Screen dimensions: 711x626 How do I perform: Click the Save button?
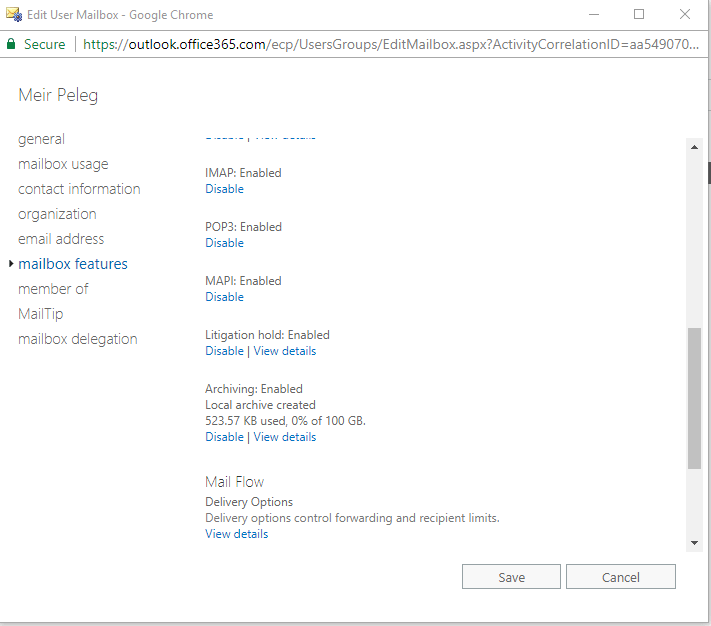coord(511,577)
